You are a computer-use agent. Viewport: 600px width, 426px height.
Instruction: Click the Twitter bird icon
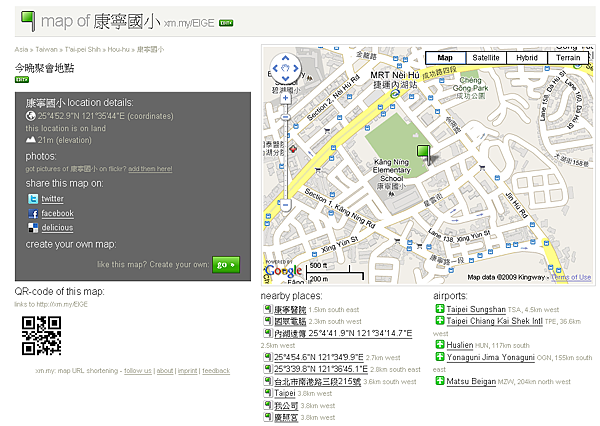pos(33,199)
